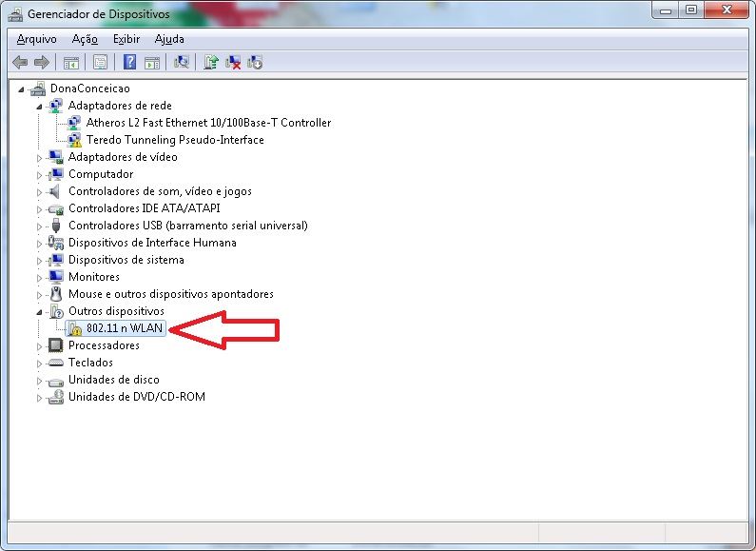Click the Unidades de disco drive icon
The image size is (756, 551).
(x=56, y=382)
